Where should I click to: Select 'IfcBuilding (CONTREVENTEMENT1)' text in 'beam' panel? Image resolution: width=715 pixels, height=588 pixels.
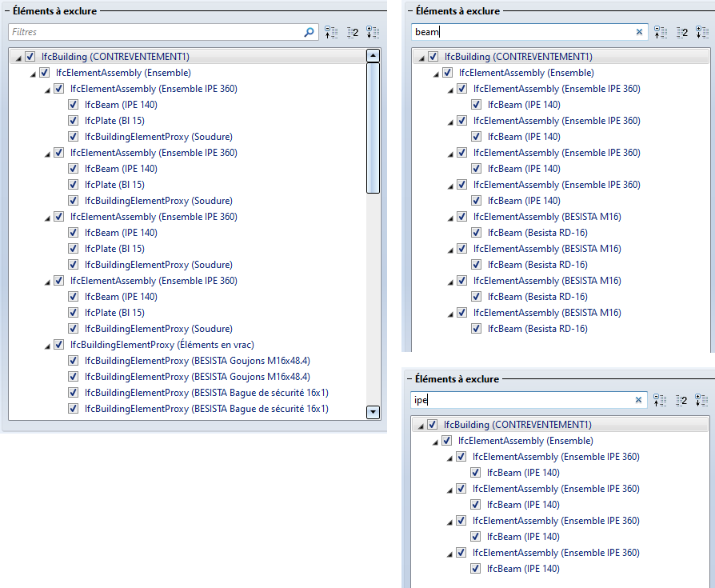coord(518,57)
